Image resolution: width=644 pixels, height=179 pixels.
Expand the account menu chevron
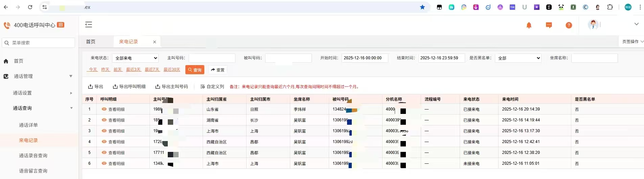636,24
